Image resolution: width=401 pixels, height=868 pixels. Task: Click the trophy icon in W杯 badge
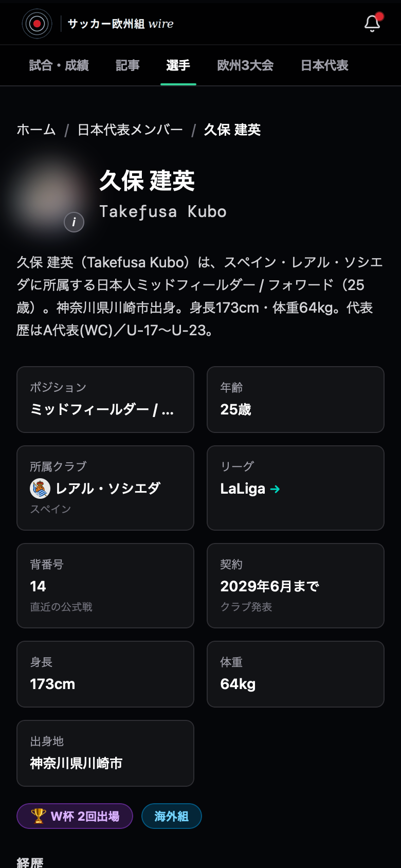(x=39, y=816)
